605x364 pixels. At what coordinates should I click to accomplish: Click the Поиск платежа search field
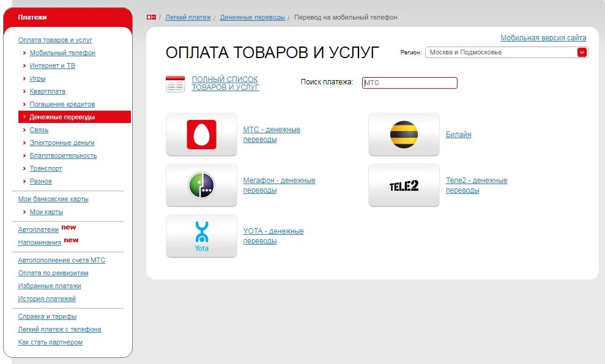coord(410,83)
